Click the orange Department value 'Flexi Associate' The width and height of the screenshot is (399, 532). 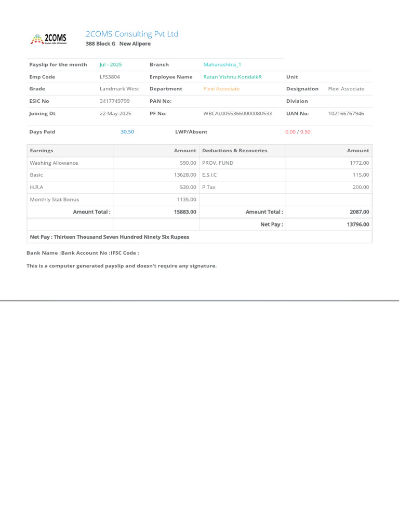coord(221,89)
